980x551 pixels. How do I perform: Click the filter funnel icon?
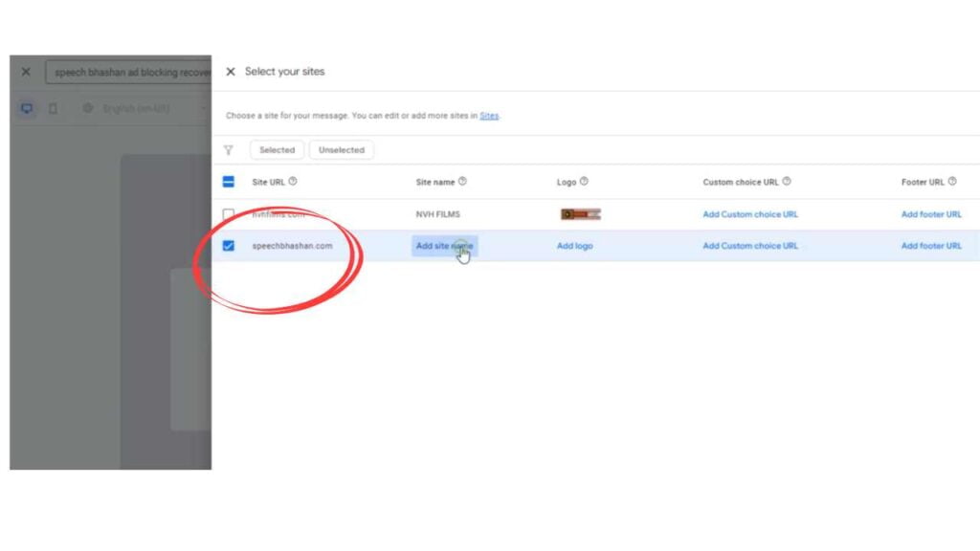(228, 150)
